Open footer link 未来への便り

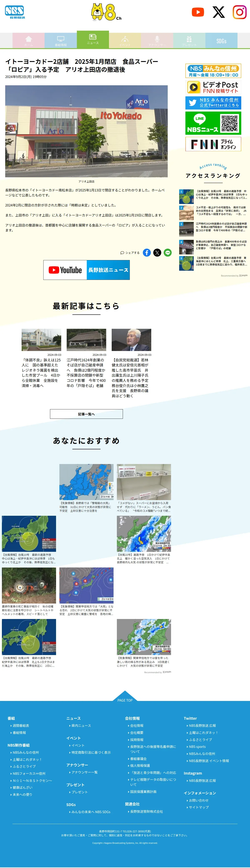[x=22, y=795]
